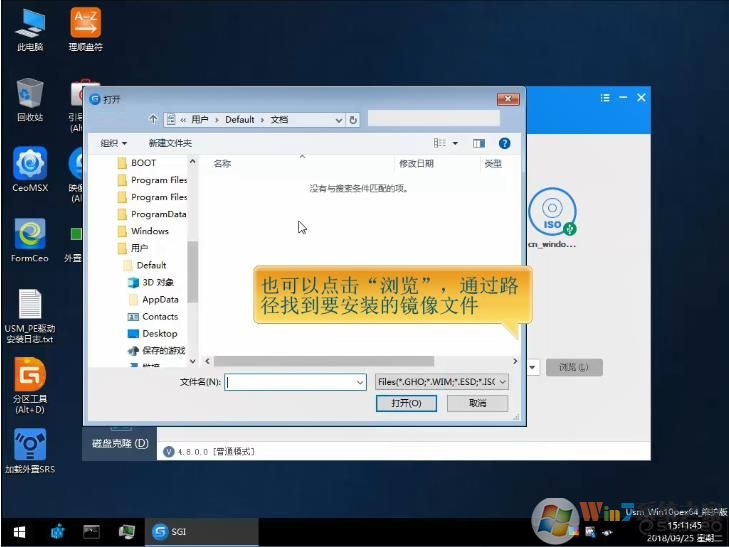Screen dimensions: 729x547
Task: Click 新建文件夹 in the toolbar
Action: click(170, 143)
